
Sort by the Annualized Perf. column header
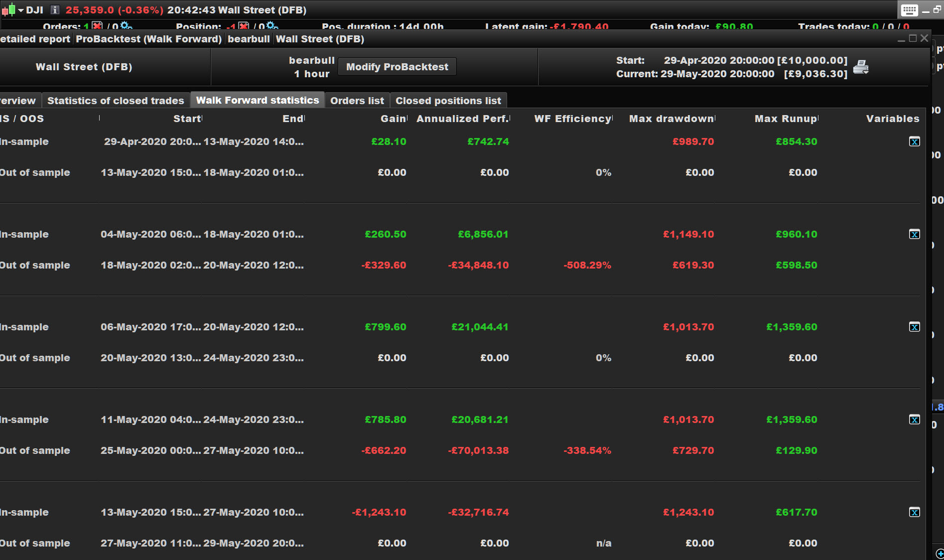pyautogui.click(x=463, y=119)
